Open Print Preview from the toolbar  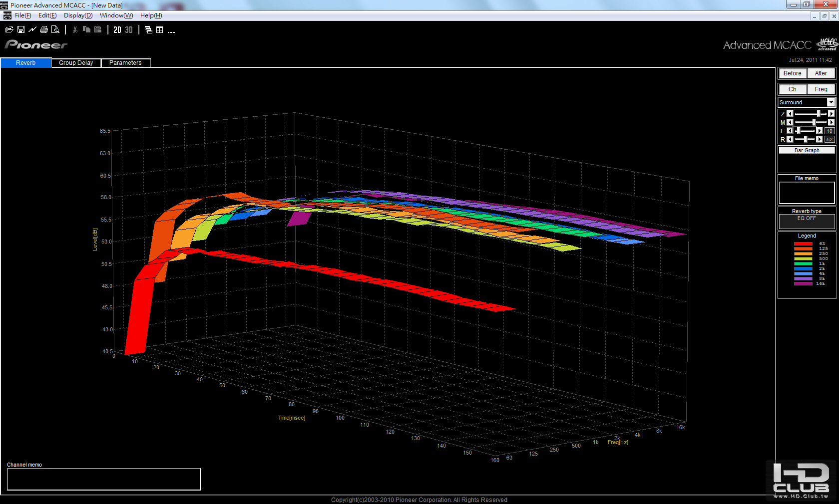[x=55, y=30]
